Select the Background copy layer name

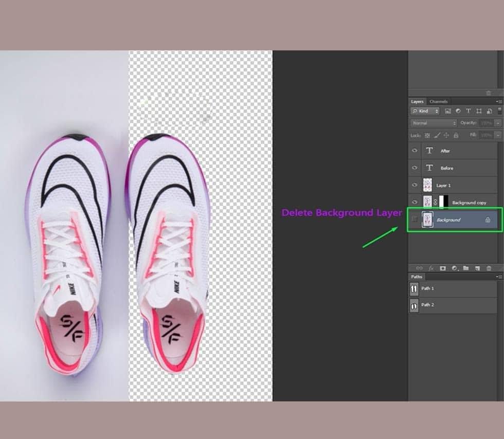click(x=469, y=203)
